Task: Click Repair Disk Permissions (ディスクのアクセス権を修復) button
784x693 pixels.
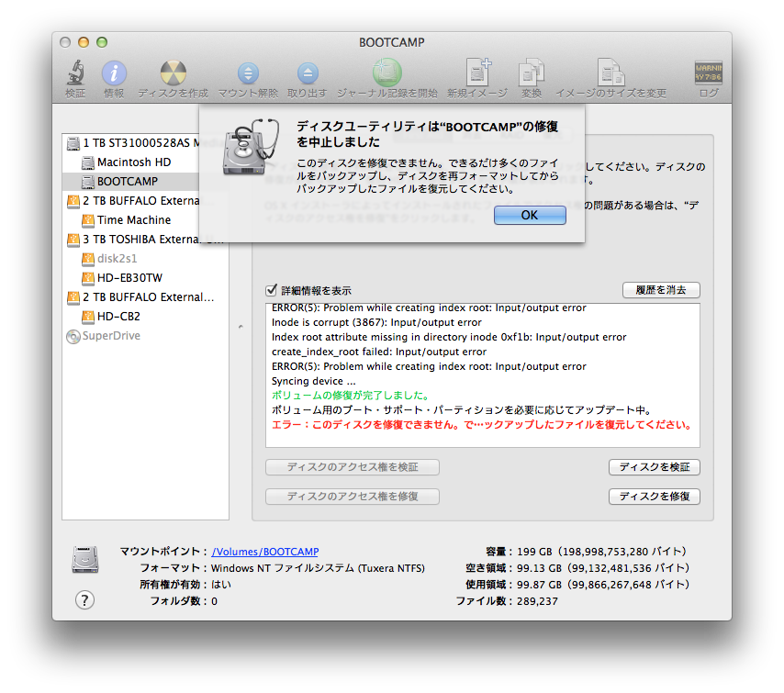Action: (x=353, y=497)
